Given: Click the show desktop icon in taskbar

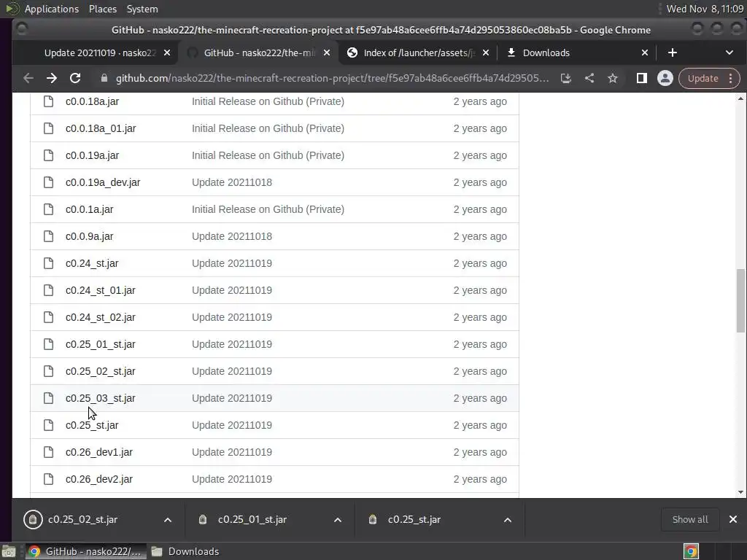Looking at the screenshot, I should click(9, 551).
